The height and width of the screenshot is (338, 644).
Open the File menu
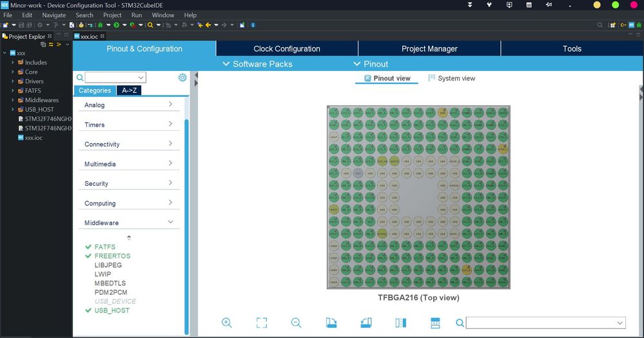click(8, 15)
